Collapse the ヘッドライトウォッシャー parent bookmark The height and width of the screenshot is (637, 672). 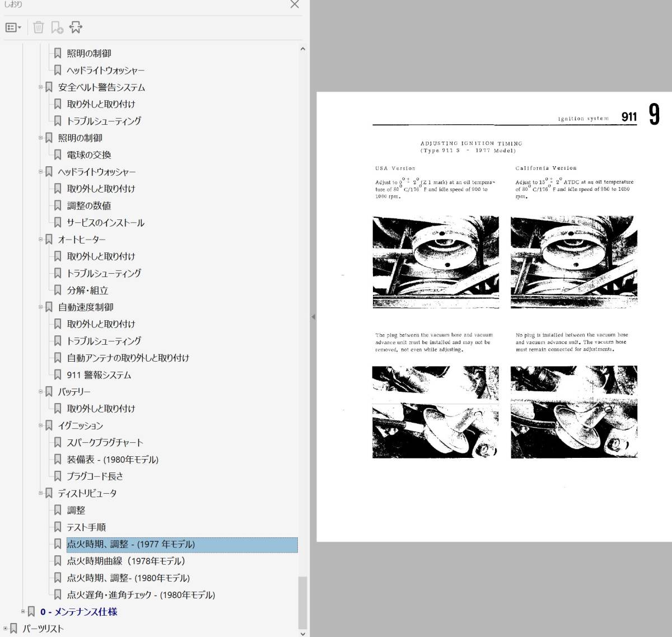pyautogui.click(x=40, y=171)
